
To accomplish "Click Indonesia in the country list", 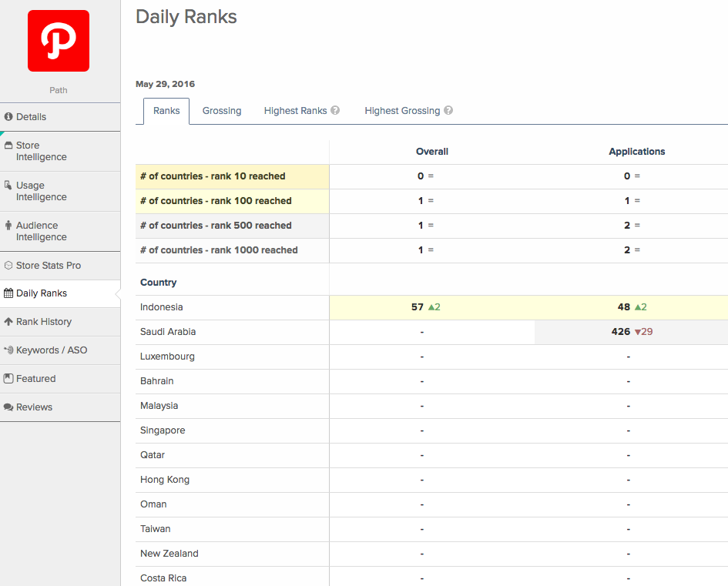I will 162,307.
